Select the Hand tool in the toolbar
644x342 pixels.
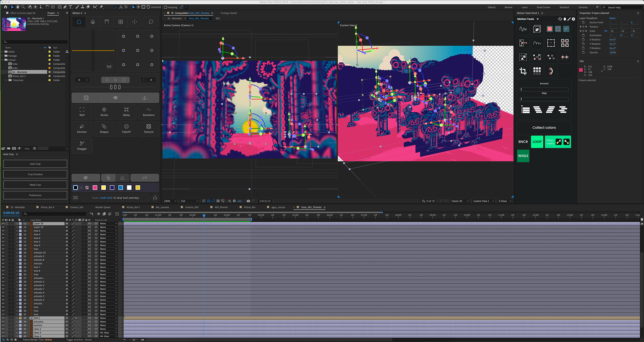pos(17,7)
